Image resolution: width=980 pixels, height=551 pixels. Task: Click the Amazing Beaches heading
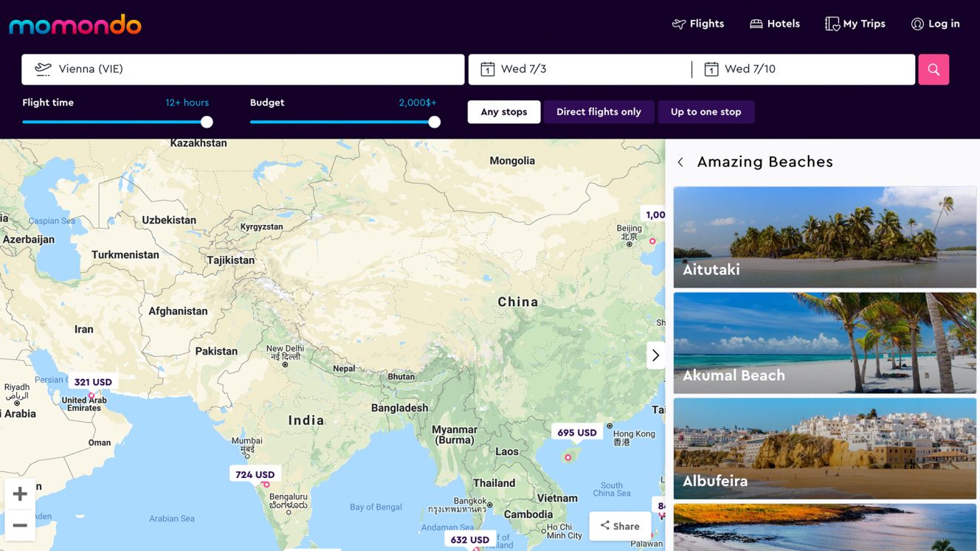[765, 162]
